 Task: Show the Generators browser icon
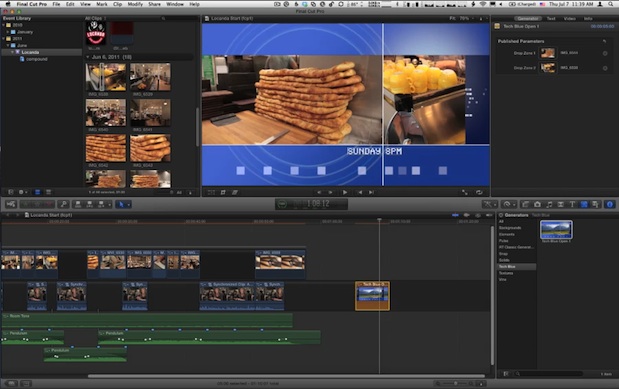tap(584, 204)
